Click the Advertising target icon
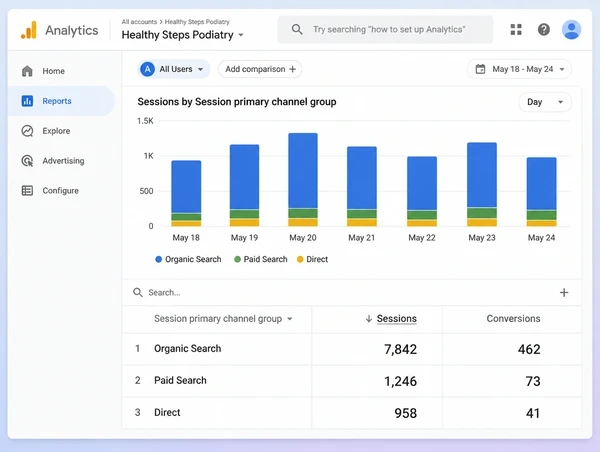600x452 pixels. [x=27, y=161]
